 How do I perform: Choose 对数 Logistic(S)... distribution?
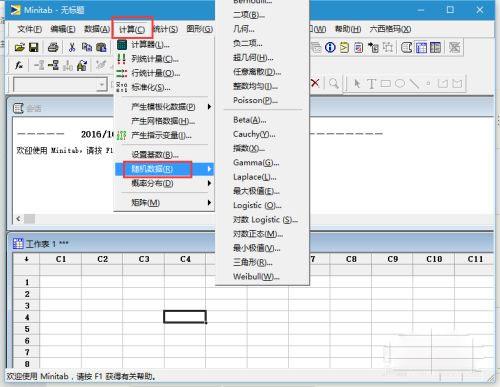263,220
